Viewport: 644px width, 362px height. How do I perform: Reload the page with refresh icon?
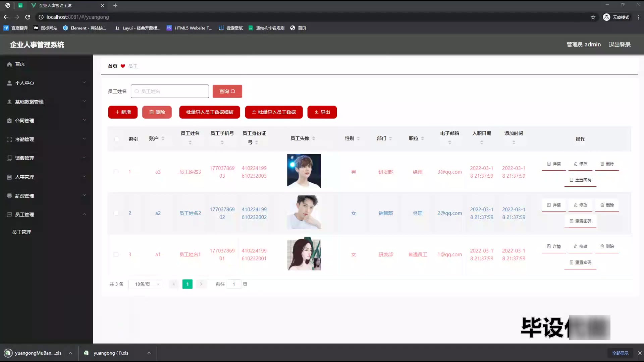pyautogui.click(x=28, y=17)
